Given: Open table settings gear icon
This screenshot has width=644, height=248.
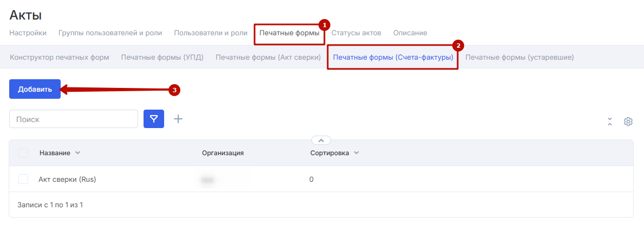Looking at the screenshot, I should tap(628, 122).
